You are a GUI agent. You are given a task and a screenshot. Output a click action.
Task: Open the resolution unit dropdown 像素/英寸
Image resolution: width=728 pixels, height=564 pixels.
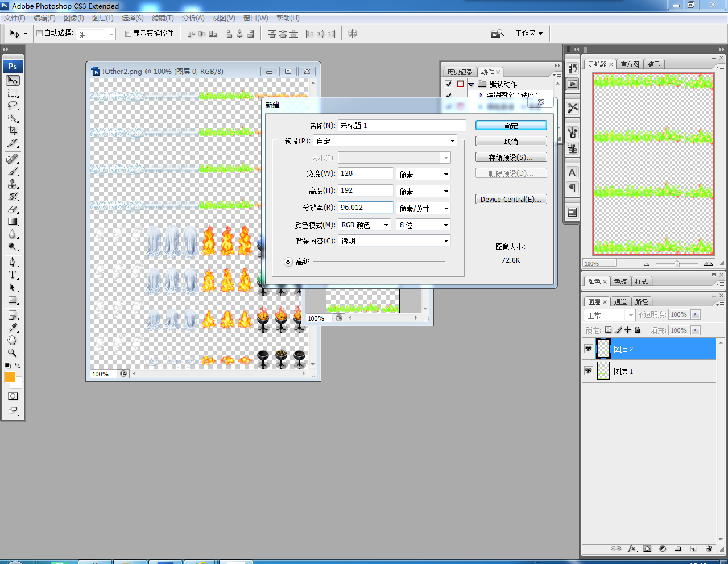click(423, 208)
